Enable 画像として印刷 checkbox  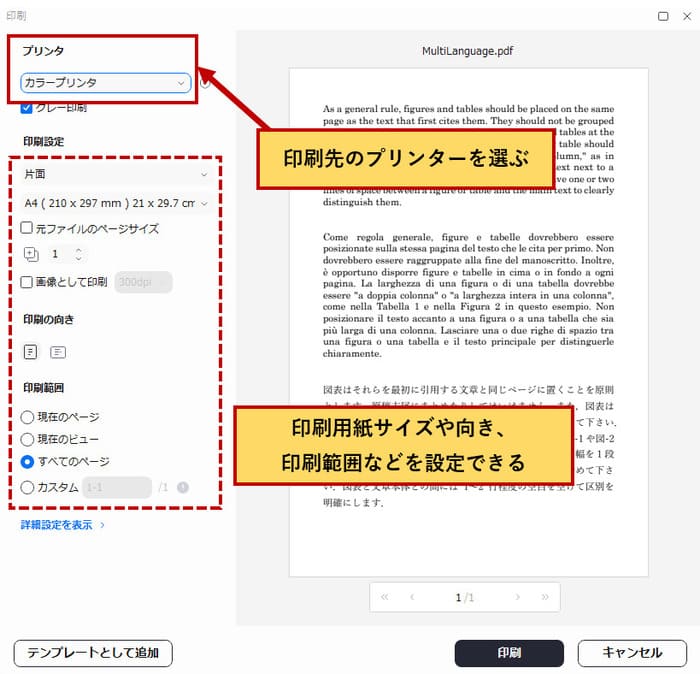(27, 282)
